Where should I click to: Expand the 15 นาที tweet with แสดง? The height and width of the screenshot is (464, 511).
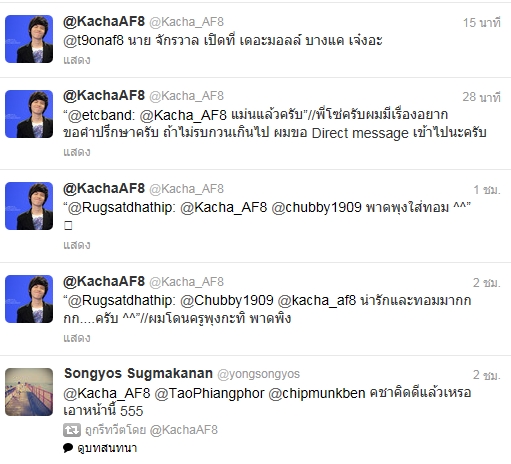pos(77,60)
